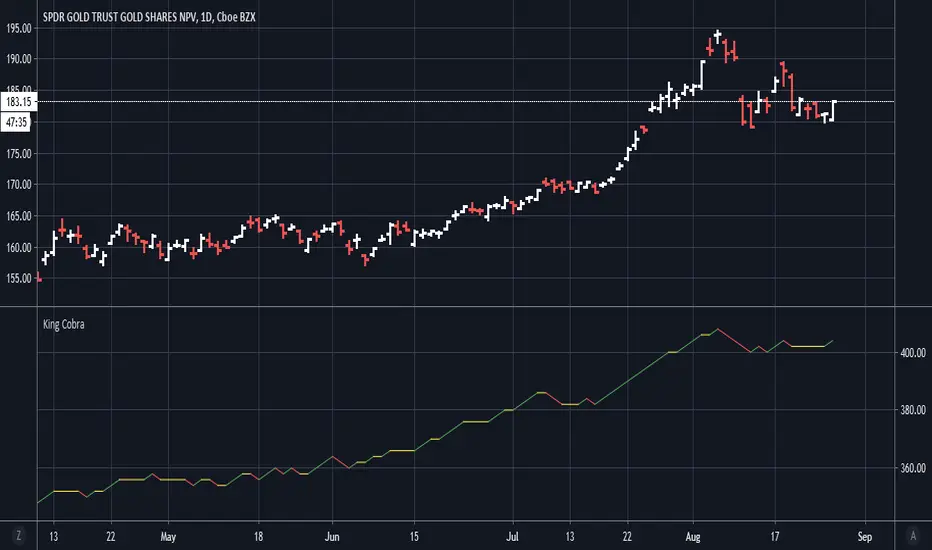Click the 155.00 price axis label
This screenshot has height=550, width=932.
(19, 278)
